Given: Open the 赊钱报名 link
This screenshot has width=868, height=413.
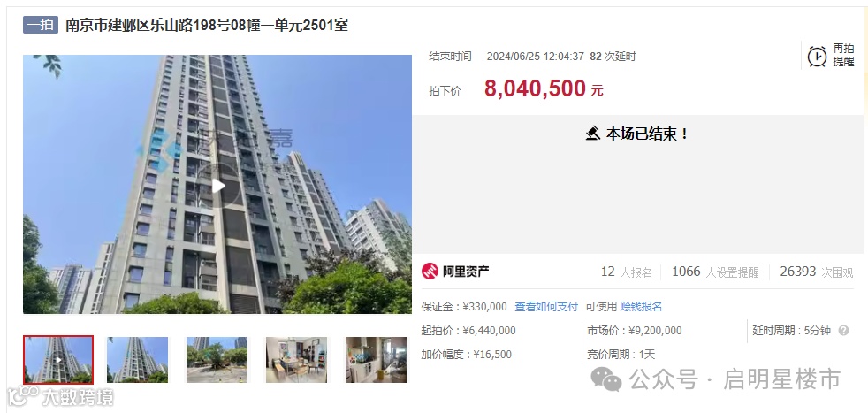Looking at the screenshot, I should [x=641, y=307].
